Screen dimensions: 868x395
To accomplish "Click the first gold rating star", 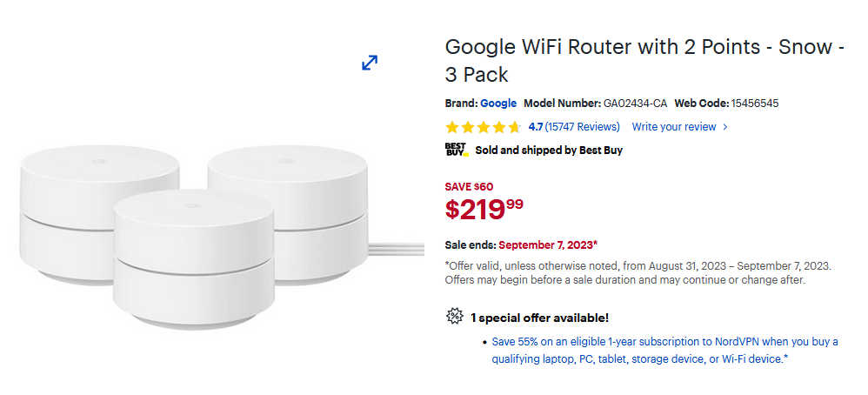I will (x=452, y=127).
